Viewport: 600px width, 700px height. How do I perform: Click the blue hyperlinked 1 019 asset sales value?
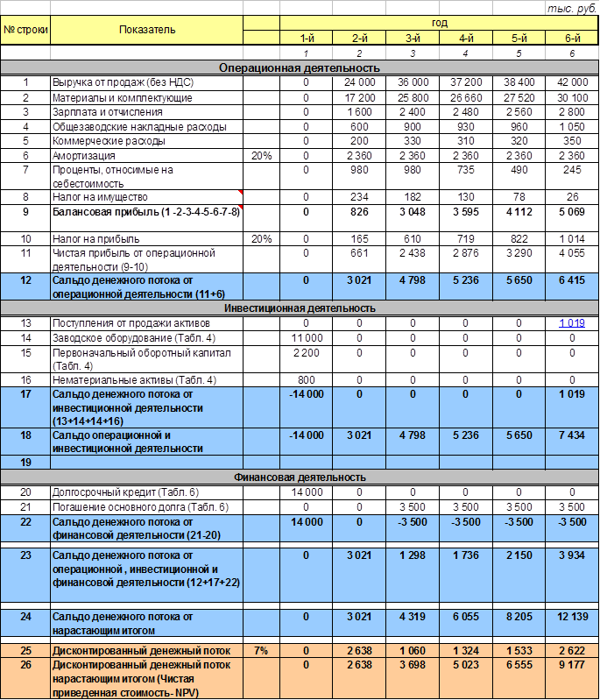571,323
